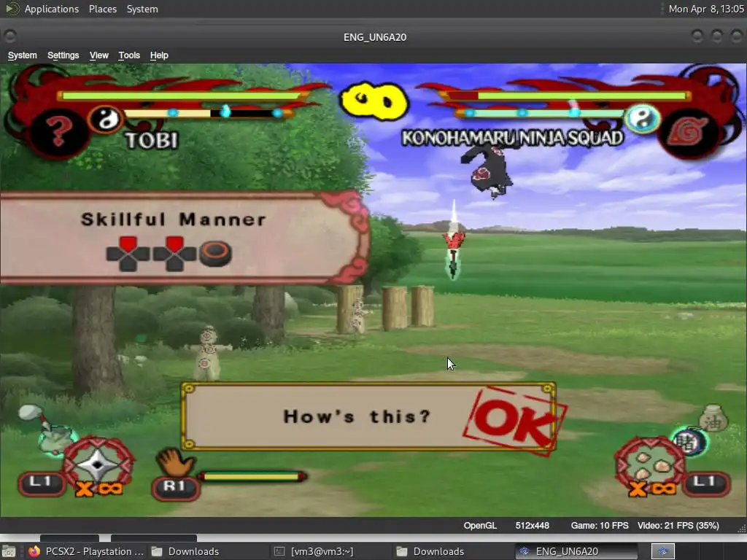Click the How's this? dialogue text
The height and width of the screenshot is (560, 747).
pos(357,416)
